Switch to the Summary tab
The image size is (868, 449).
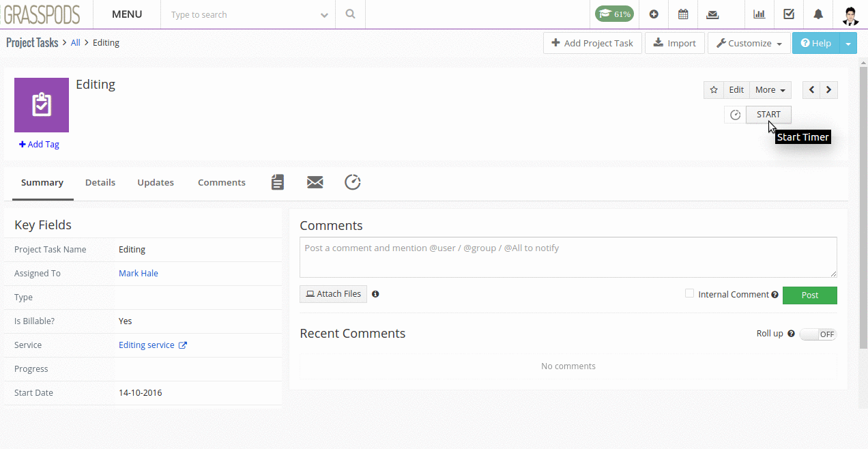click(42, 182)
